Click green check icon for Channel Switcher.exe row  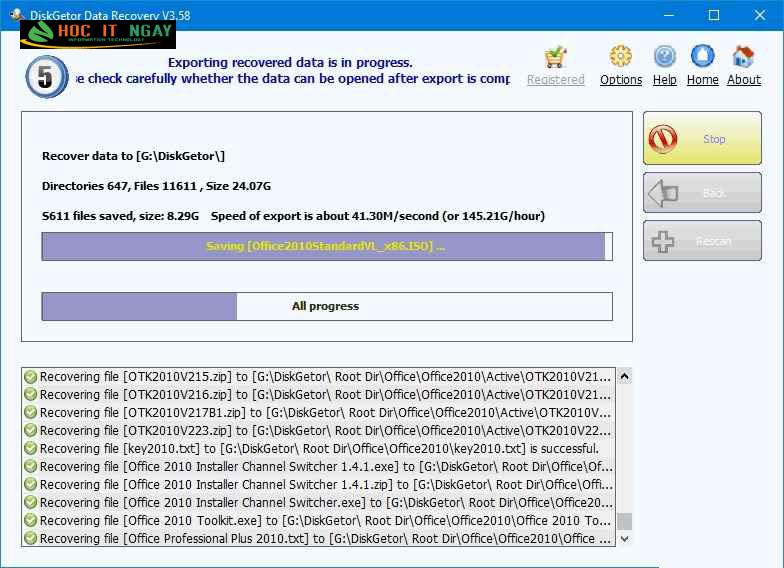click(x=30, y=502)
